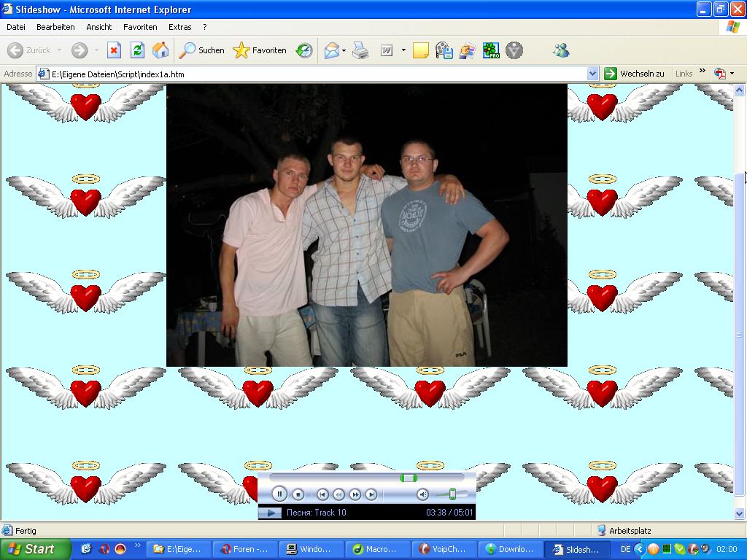This screenshot has height=560, width=747.
Task: Open the ? help menu
Action: point(205,27)
